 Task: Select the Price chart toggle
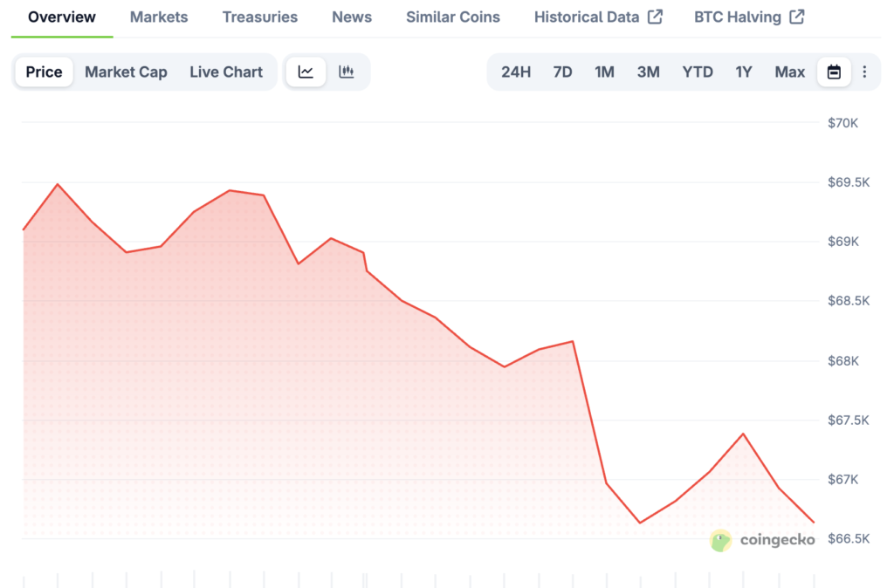point(44,72)
